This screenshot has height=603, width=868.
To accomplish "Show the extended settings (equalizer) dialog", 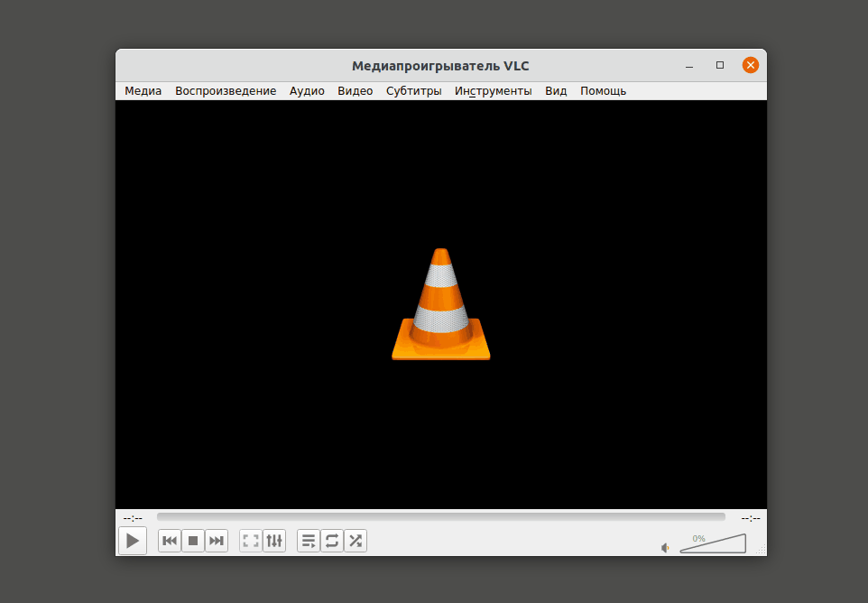I will 274,541.
